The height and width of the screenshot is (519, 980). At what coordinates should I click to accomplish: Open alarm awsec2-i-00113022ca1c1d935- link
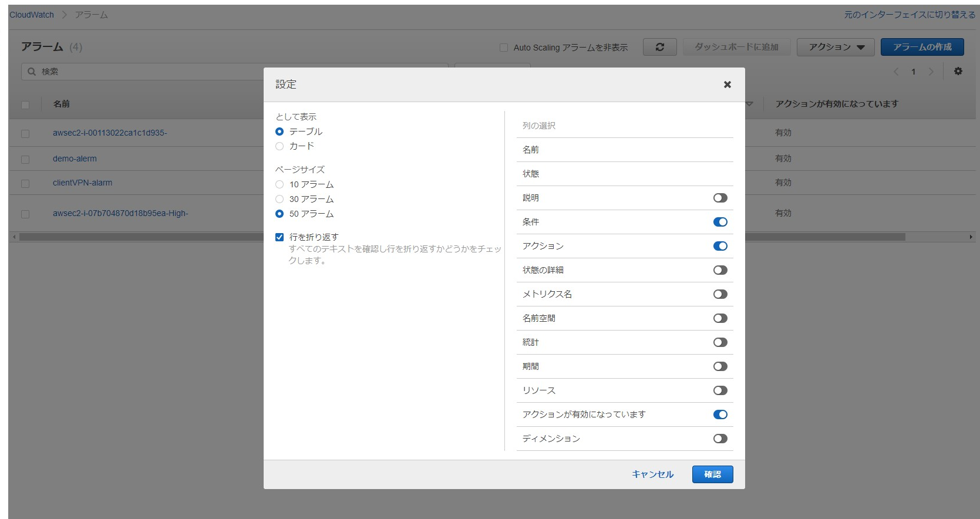tap(110, 133)
